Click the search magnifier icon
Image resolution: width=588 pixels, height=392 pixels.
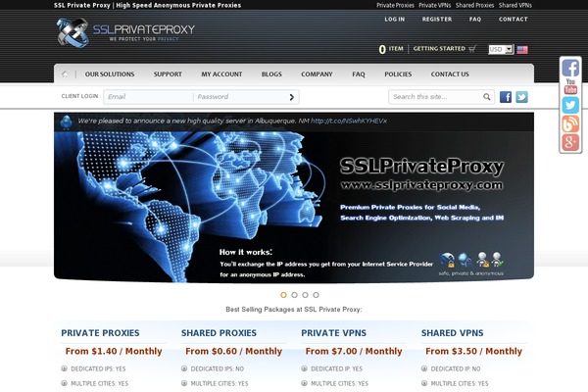coord(487,97)
